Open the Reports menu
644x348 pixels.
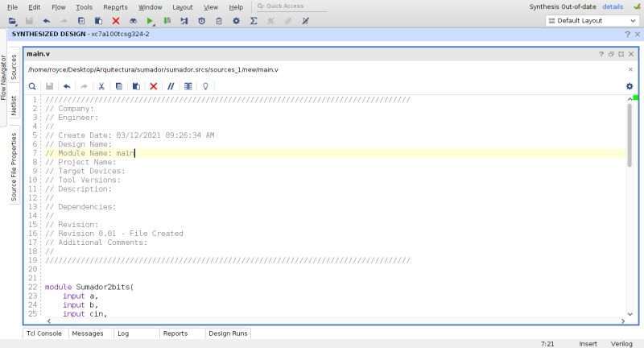click(115, 7)
